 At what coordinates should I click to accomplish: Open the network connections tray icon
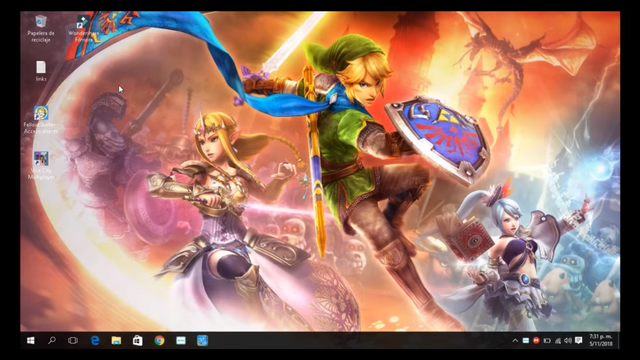pos(558,340)
